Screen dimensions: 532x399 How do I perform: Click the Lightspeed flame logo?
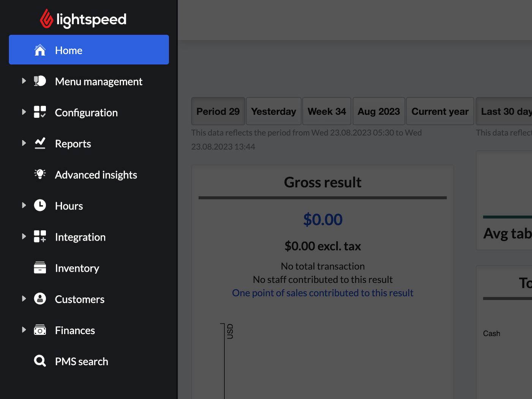pyautogui.click(x=47, y=19)
